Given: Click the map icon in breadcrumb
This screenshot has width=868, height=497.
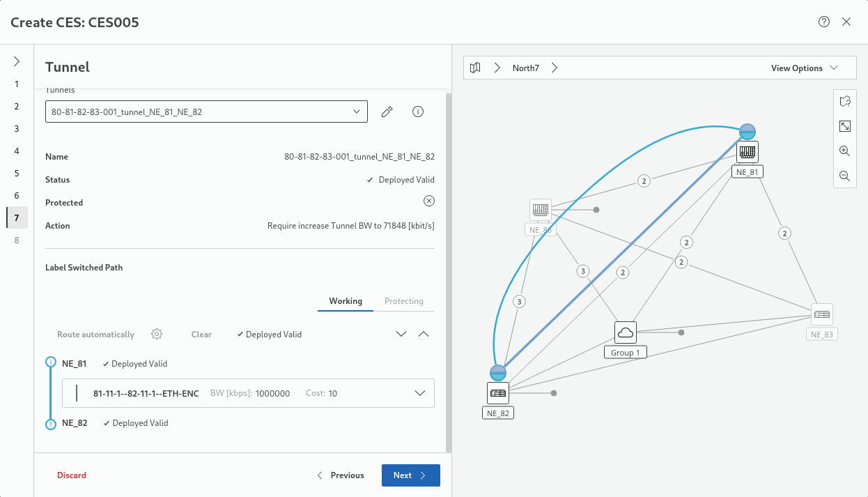Looking at the screenshot, I should pyautogui.click(x=475, y=68).
